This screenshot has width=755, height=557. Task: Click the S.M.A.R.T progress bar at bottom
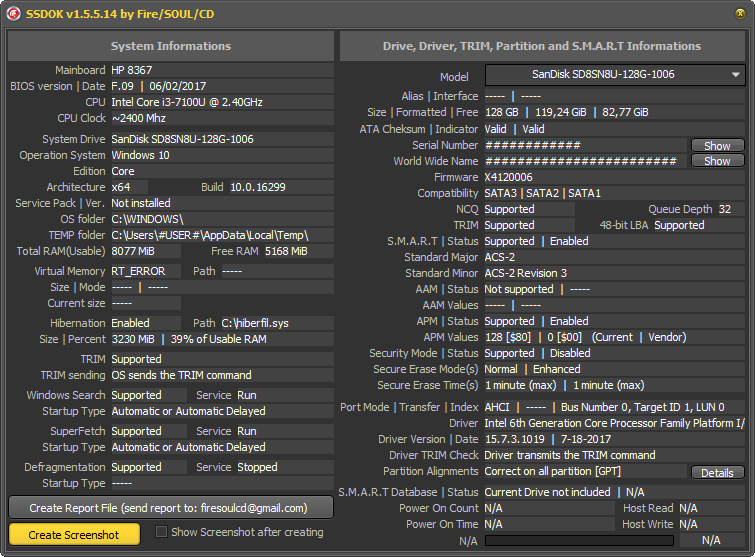coord(579,541)
